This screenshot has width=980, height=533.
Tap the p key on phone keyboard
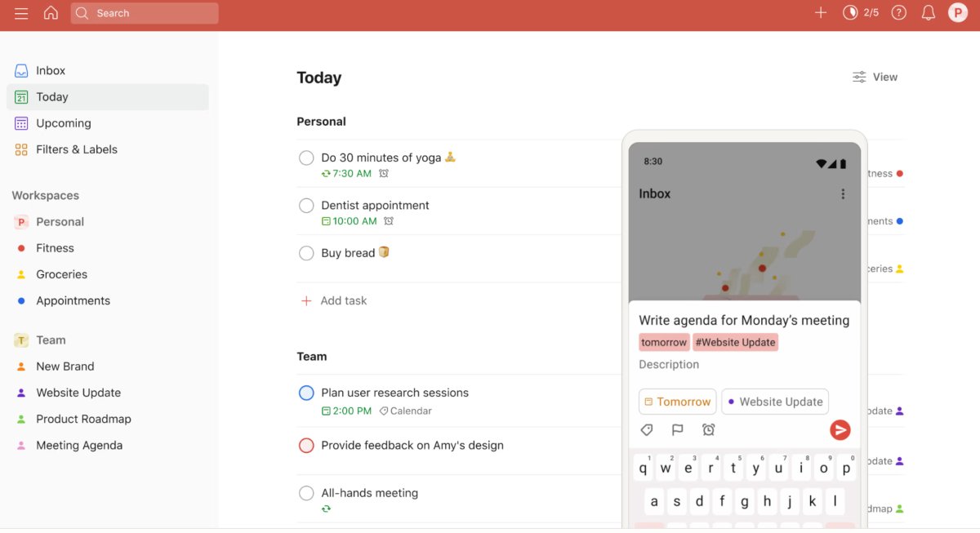click(846, 468)
